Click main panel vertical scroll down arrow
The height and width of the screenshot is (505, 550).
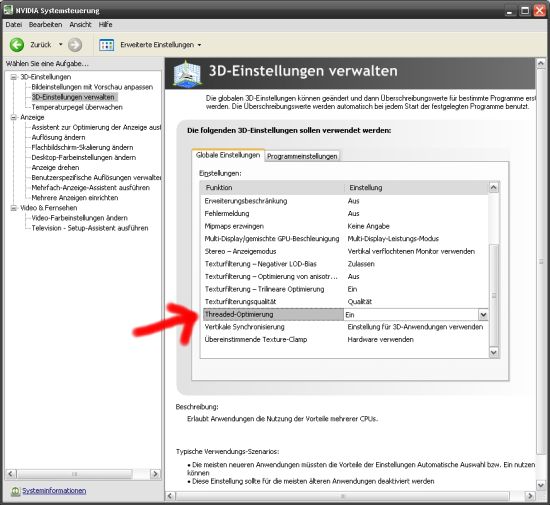(541, 485)
